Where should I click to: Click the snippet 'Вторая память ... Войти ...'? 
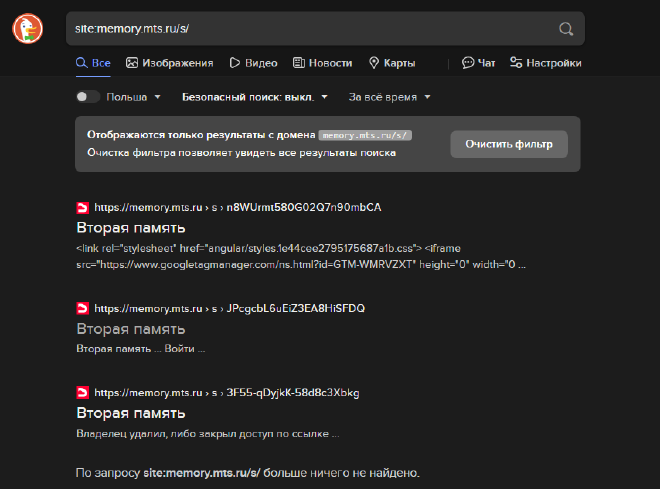coord(141,349)
